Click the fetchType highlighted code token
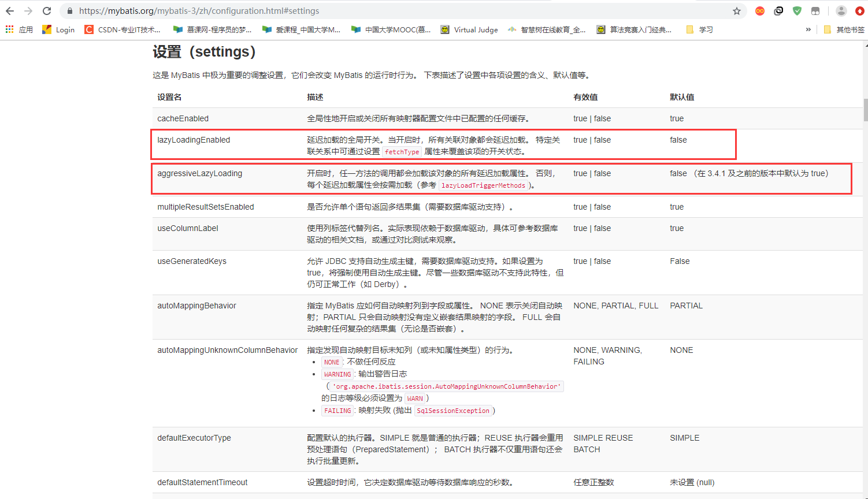Image resolution: width=868 pixels, height=499 pixels. [402, 152]
